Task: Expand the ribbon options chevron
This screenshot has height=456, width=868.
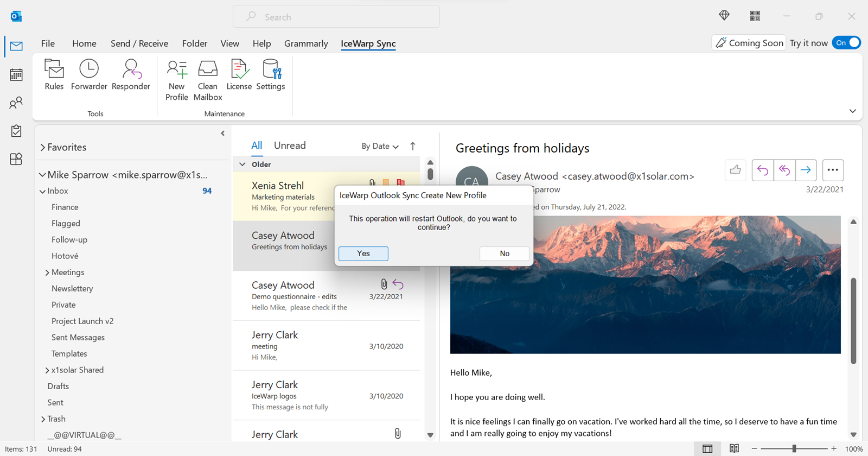Action: 852,111
